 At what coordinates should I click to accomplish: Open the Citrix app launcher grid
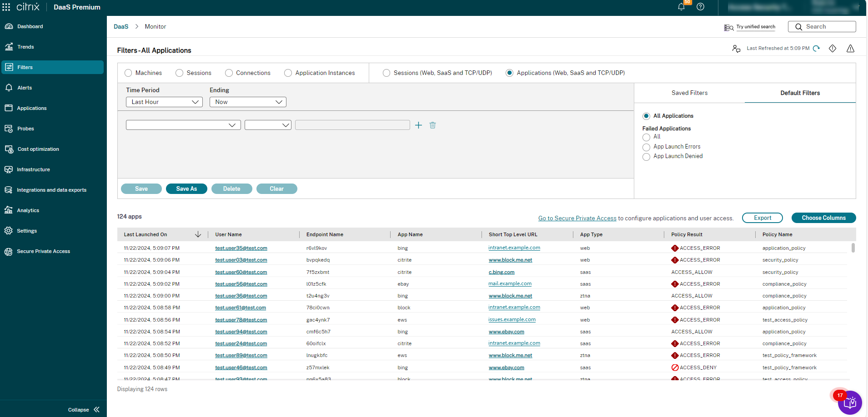click(6, 7)
